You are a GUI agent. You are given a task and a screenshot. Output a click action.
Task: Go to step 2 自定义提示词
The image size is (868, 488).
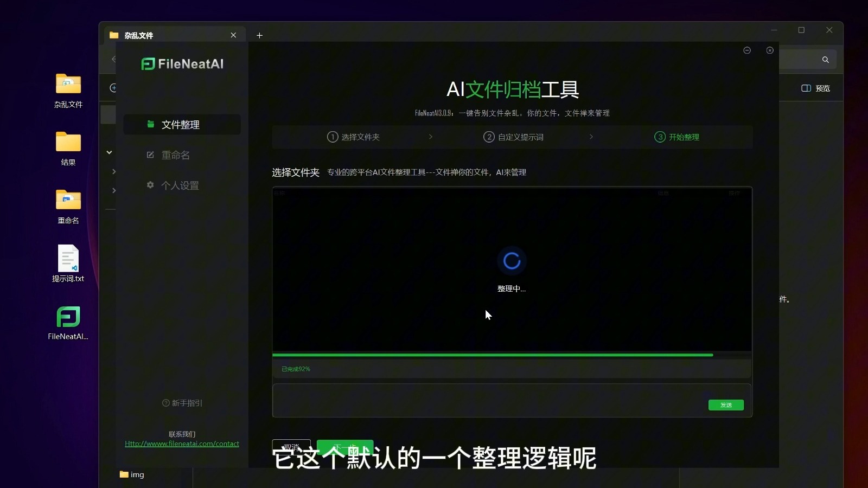[513, 137]
